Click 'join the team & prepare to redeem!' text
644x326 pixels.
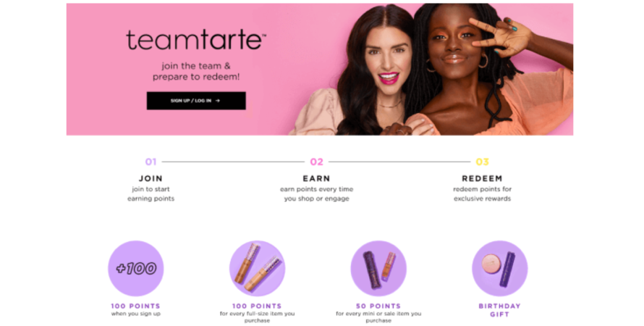196,71
